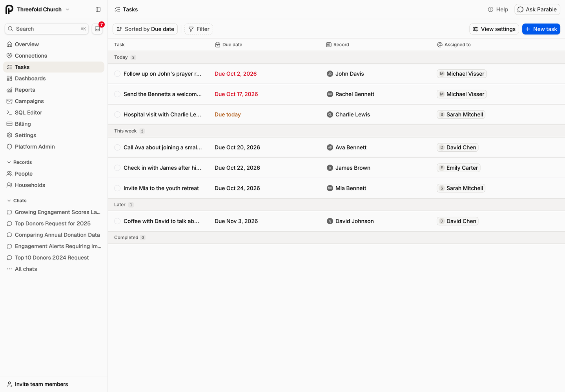This screenshot has width=565, height=392.
Task: Go to Dashboards page
Action: pos(54,78)
